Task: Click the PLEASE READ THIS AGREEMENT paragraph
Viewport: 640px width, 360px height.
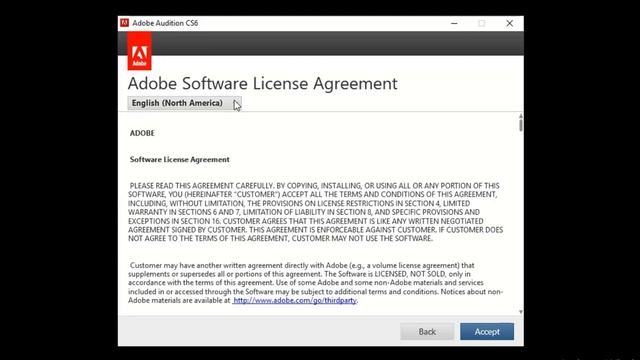Action: (x=316, y=212)
